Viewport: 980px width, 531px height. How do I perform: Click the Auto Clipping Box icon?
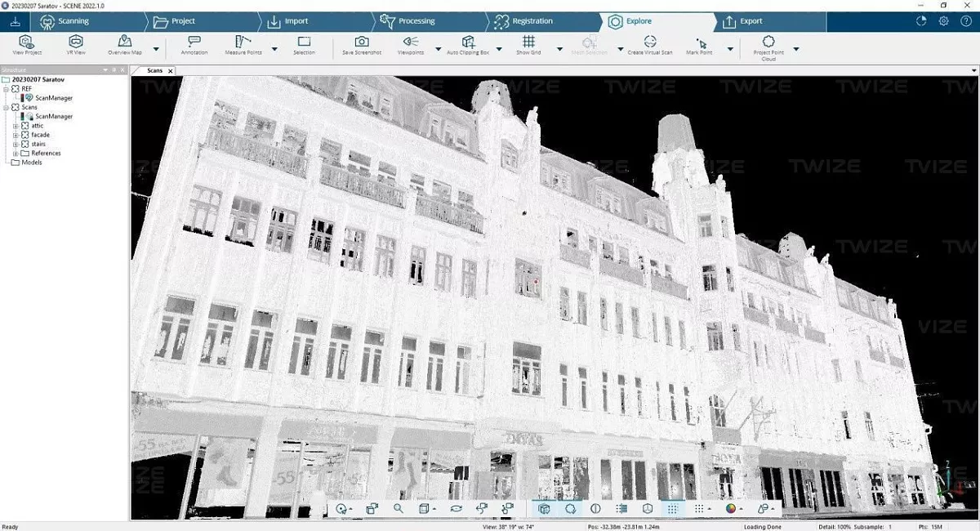click(x=468, y=42)
